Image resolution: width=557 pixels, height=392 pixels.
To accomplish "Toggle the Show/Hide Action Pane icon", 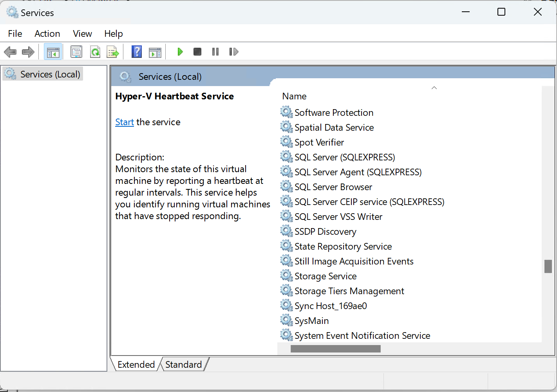I will point(155,52).
